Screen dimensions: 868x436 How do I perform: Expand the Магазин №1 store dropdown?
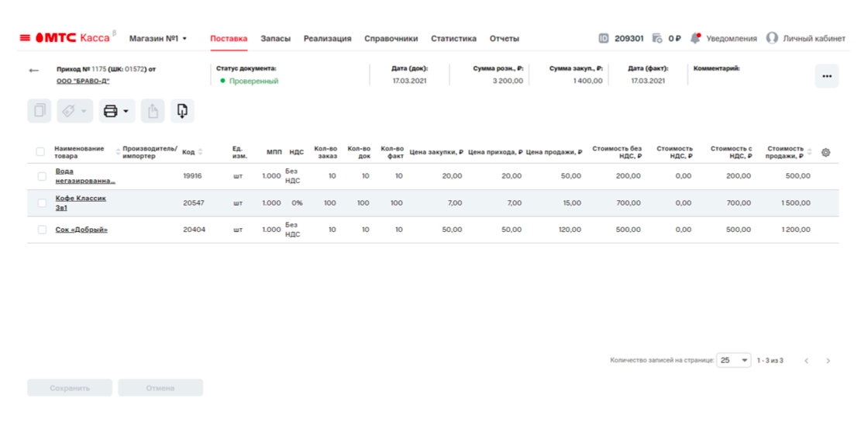click(158, 38)
